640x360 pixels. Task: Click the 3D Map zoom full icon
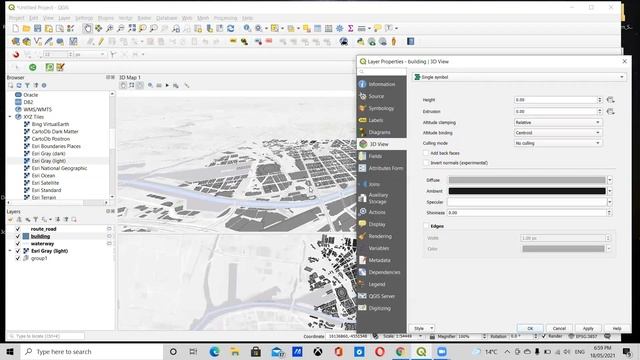[x=131, y=85]
